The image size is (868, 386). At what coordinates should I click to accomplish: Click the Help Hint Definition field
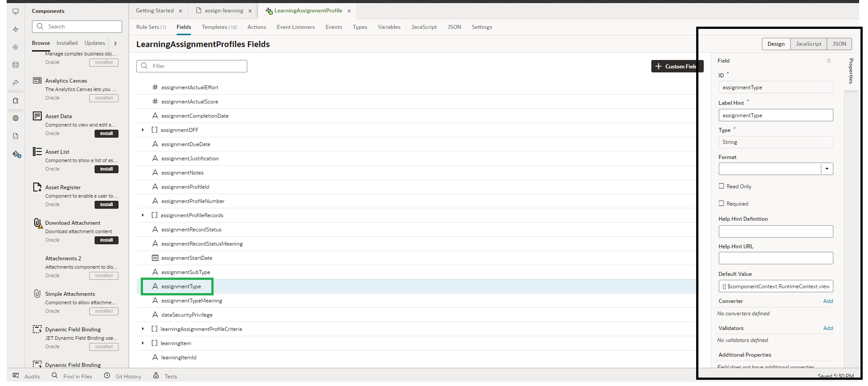pos(776,231)
